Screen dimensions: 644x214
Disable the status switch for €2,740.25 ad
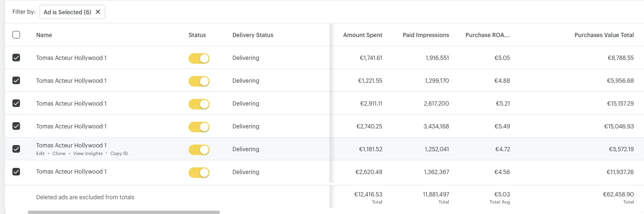click(199, 126)
